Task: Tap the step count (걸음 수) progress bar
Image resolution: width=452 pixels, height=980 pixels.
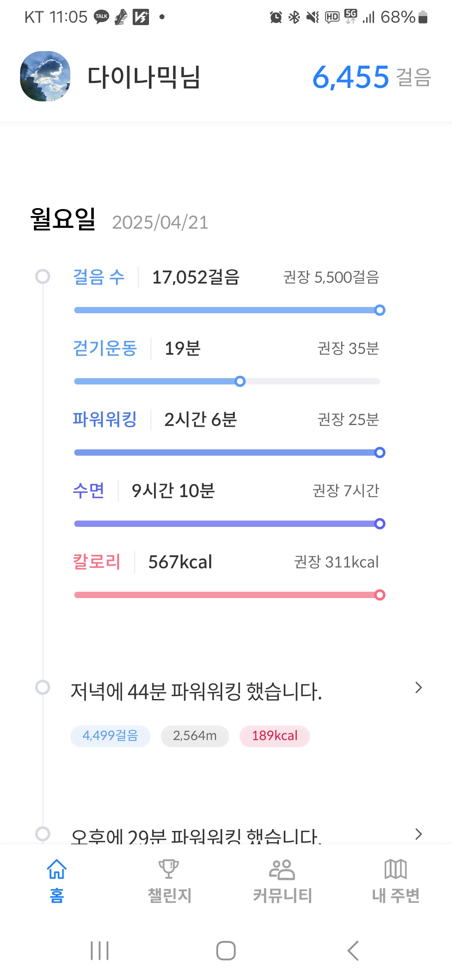Action: pyautogui.click(x=226, y=310)
